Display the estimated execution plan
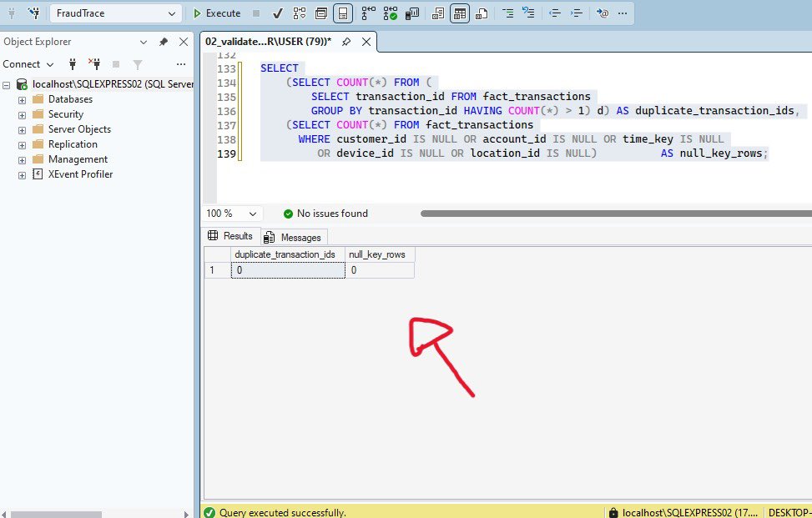This screenshot has height=518, width=812. click(x=300, y=13)
